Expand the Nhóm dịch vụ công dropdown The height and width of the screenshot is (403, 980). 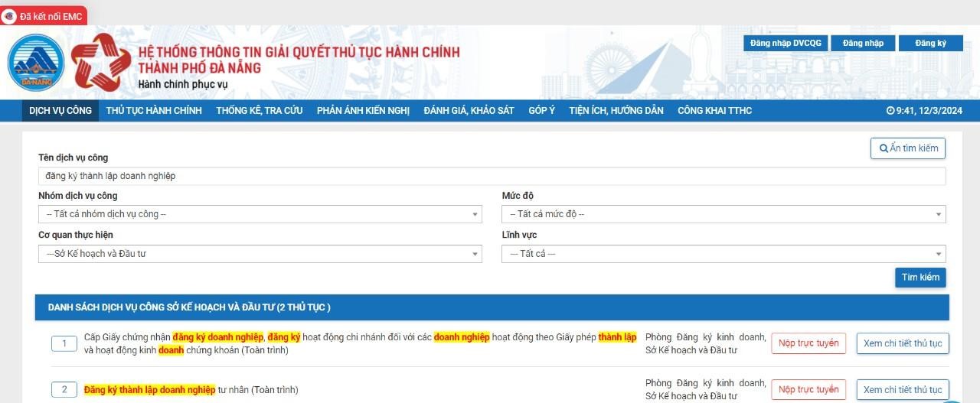tap(260, 214)
